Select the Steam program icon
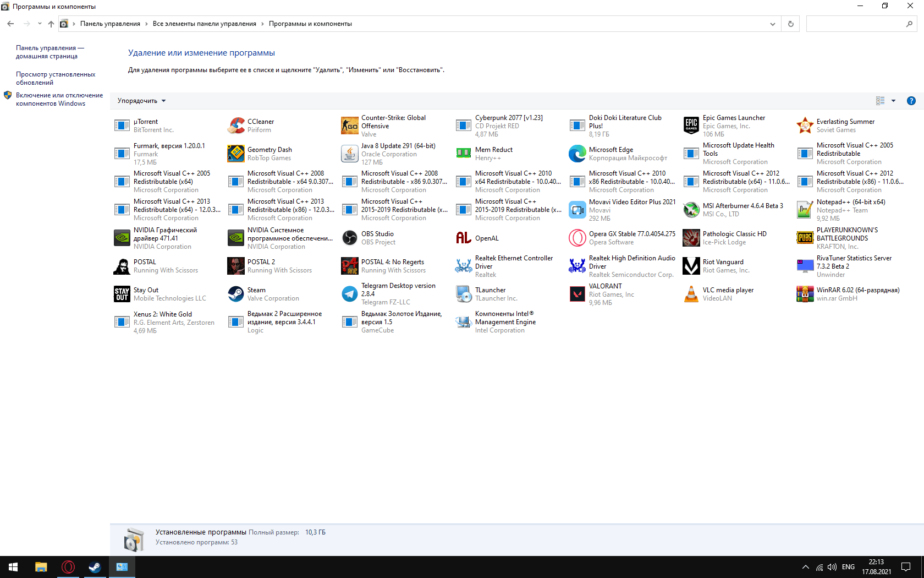 pos(236,294)
